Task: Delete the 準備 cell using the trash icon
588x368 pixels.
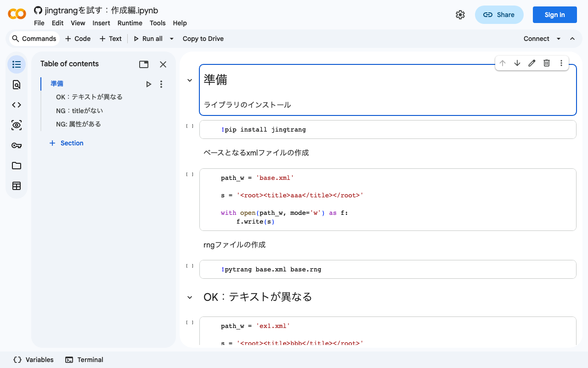Action: coord(546,63)
